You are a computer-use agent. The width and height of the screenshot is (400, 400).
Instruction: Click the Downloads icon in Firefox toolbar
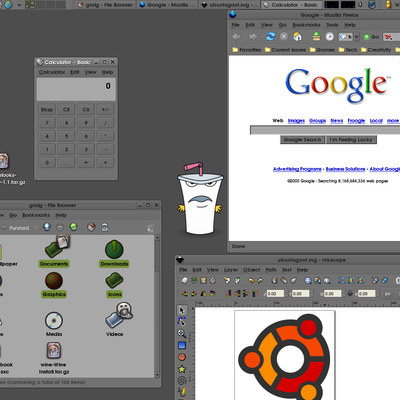click(x=316, y=36)
